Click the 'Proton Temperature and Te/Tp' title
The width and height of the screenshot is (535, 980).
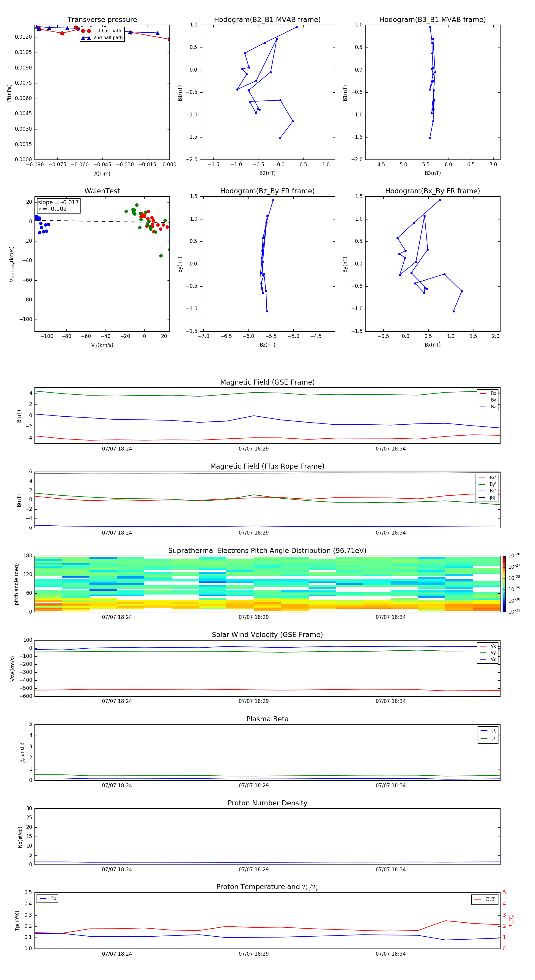coord(267,887)
